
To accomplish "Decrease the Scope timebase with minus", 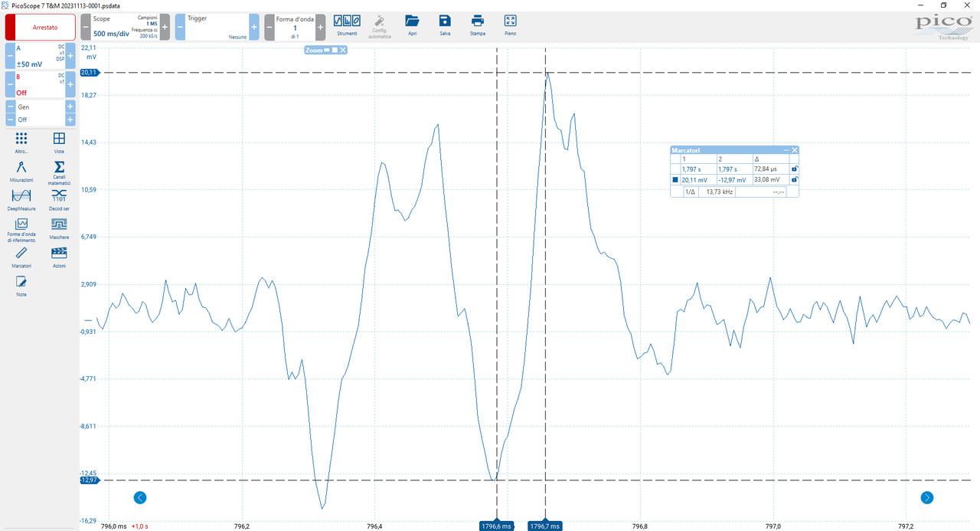I will [86, 27].
